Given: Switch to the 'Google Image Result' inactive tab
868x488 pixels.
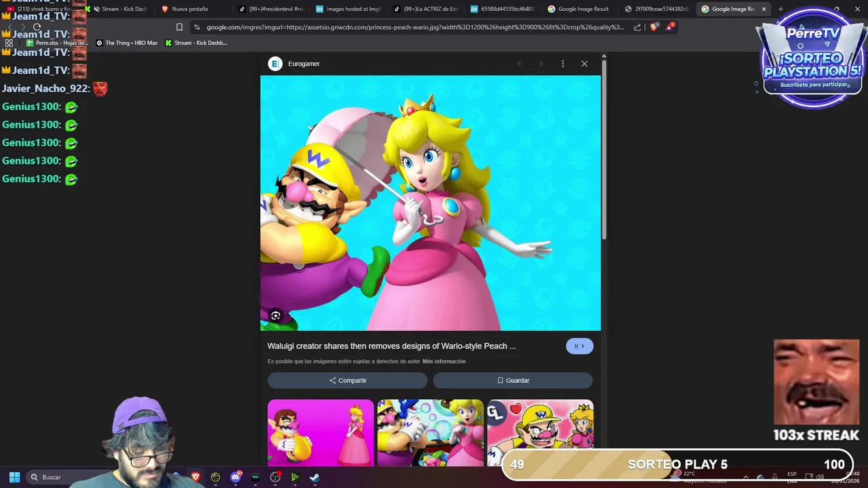Looking at the screenshot, I should click(x=581, y=9).
